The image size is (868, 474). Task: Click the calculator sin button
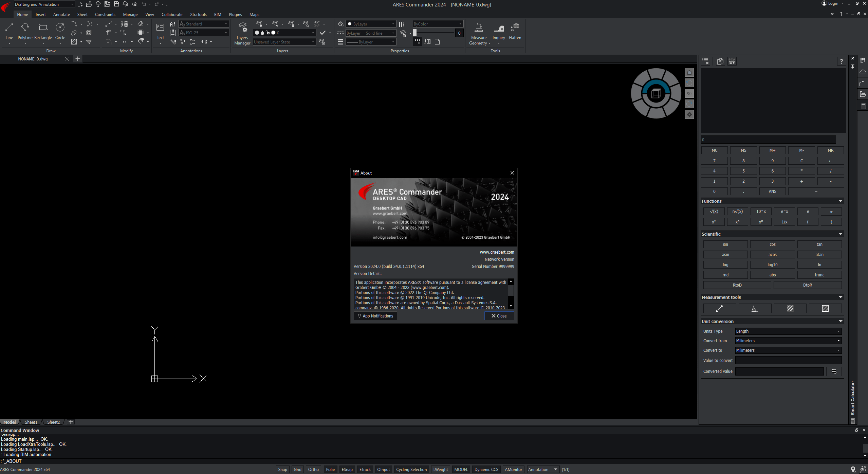725,244
